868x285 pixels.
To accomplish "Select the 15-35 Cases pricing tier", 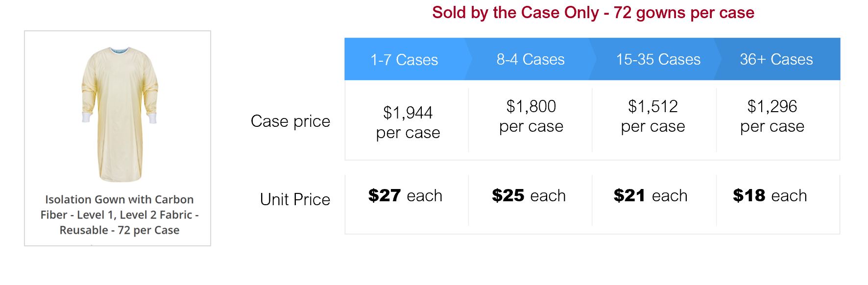I will click(658, 59).
